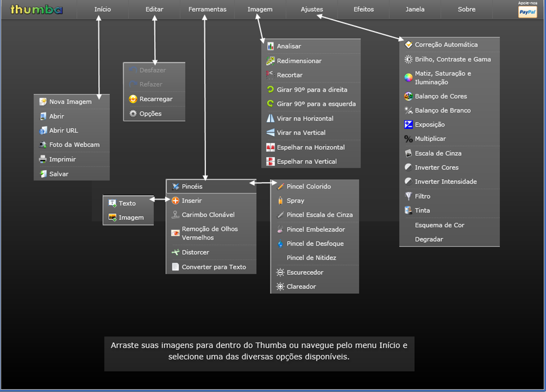
Task: Open the Imagem menu in top bar
Action: pos(260,10)
